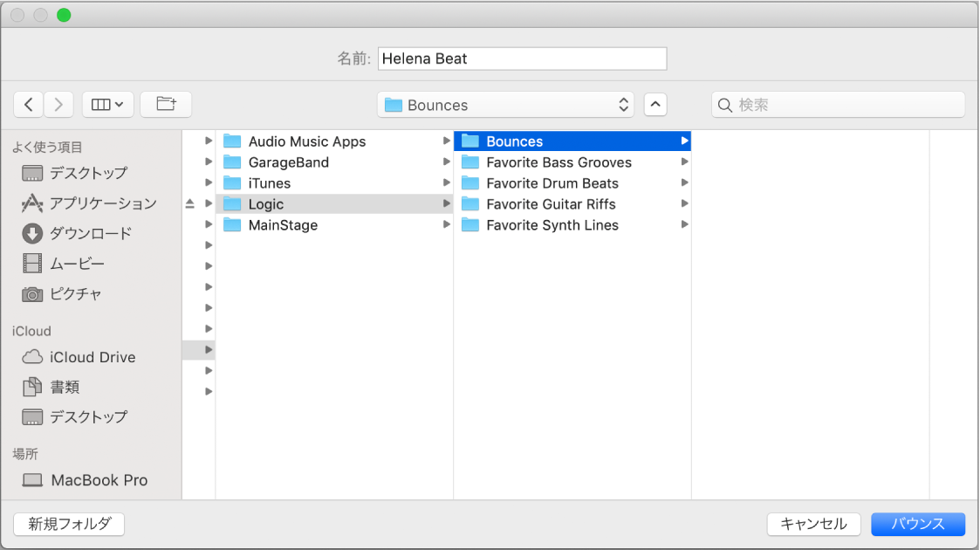
Task: Expand Favorite Drum Beats with its arrow
Action: tap(684, 183)
